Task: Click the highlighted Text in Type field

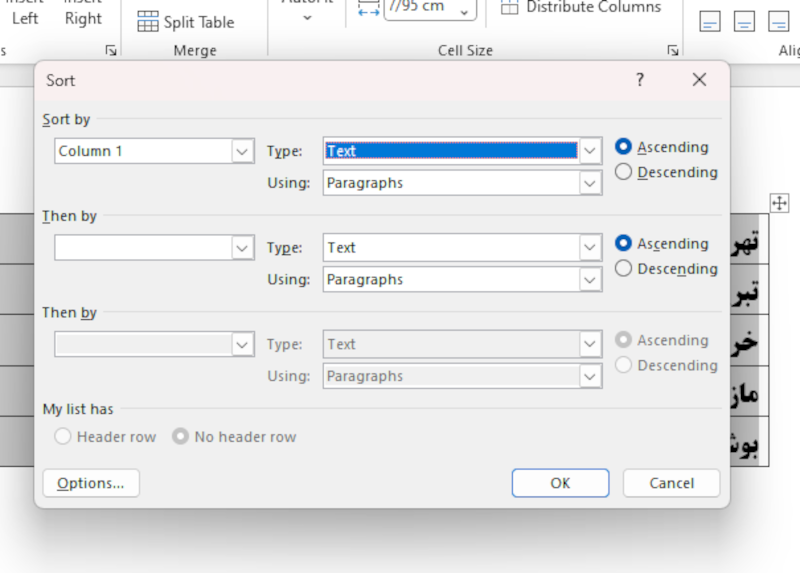Action: click(x=451, y=151)
